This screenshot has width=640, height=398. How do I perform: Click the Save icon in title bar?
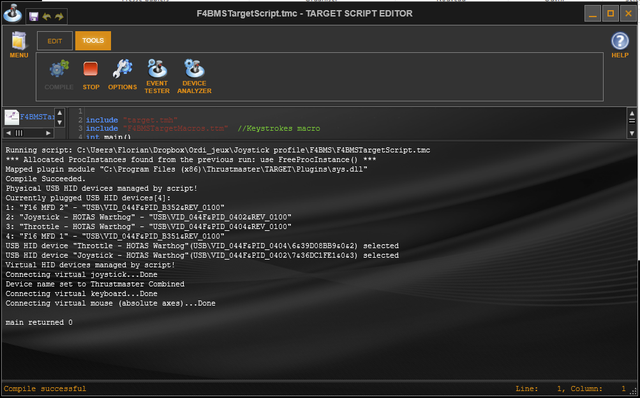33,16
